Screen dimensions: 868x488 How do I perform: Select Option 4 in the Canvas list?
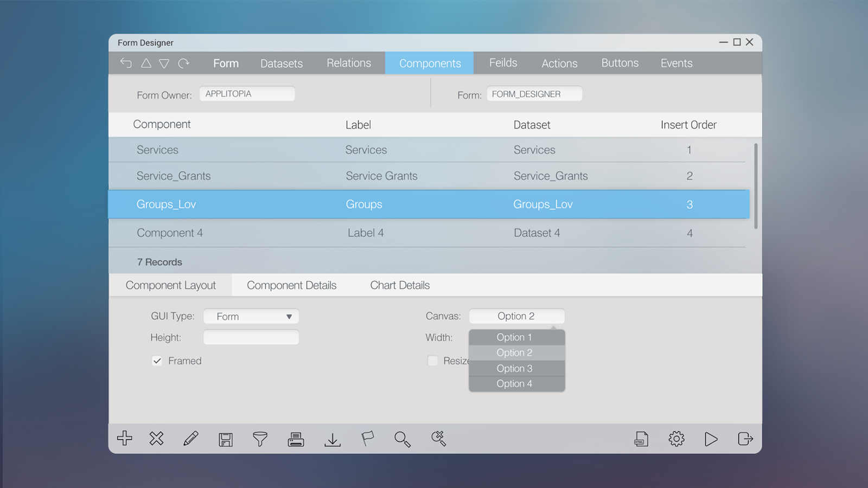[516, 383]
